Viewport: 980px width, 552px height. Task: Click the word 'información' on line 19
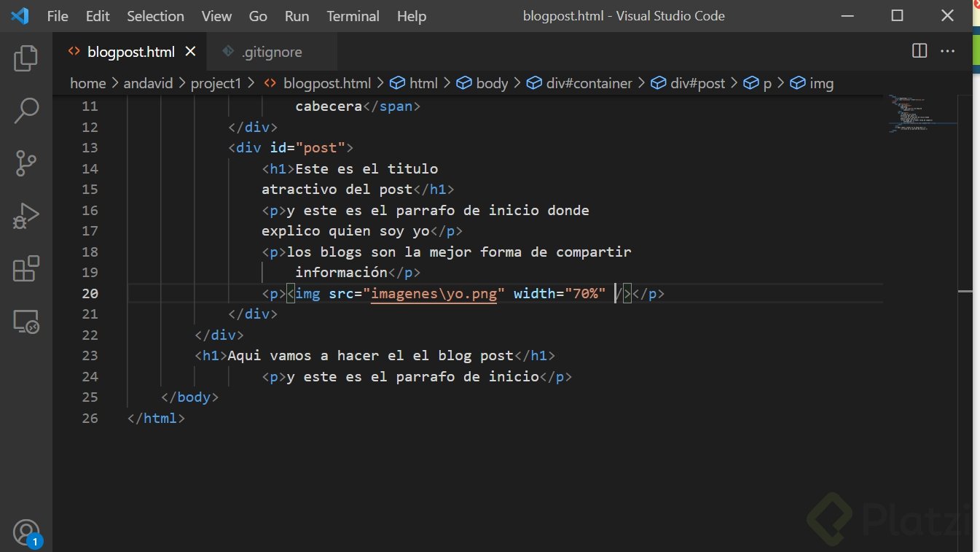coord(341,272)
